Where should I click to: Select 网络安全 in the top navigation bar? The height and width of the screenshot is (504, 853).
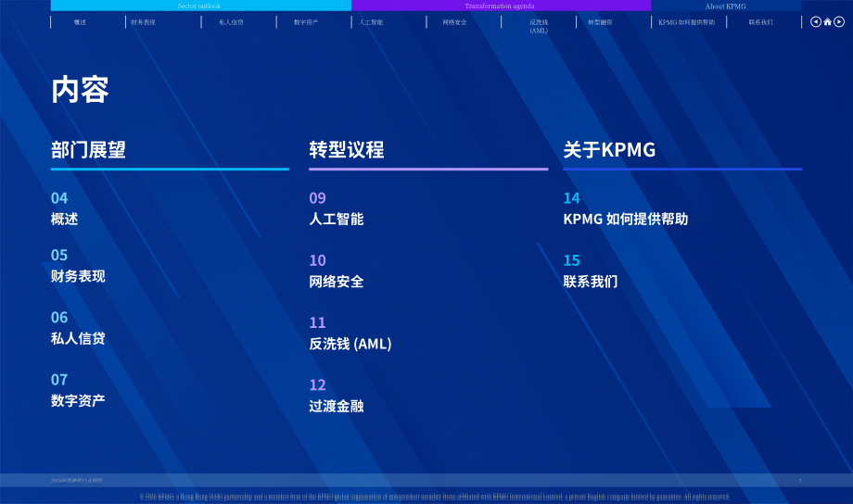(455, 22)
